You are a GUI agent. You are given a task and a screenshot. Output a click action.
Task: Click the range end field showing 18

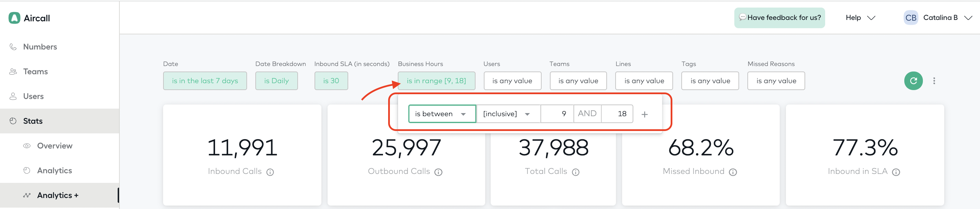coord(617,114)
